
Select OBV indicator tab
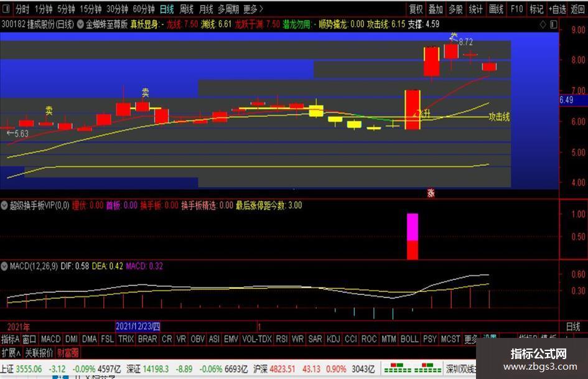(198, 339)
